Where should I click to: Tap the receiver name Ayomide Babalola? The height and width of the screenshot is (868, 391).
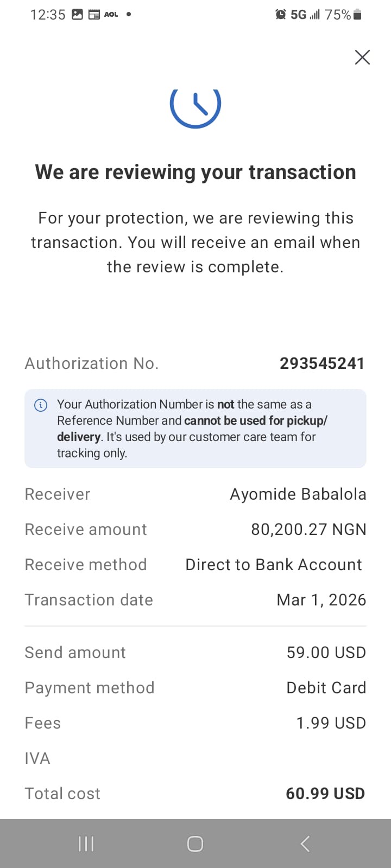pyautogui.click(x=298, y=494)
